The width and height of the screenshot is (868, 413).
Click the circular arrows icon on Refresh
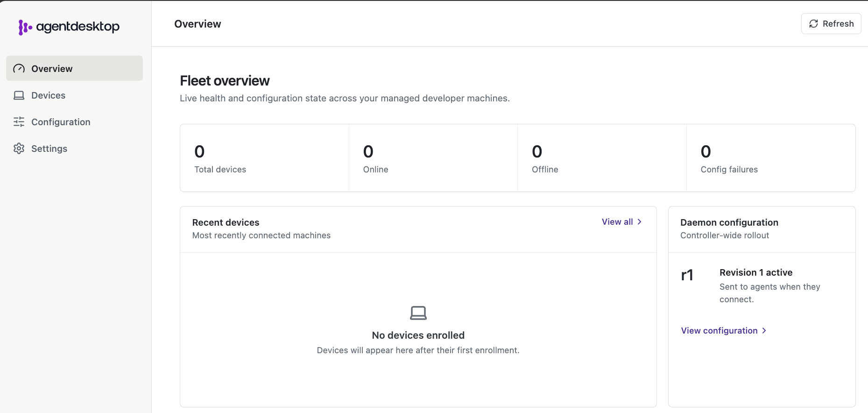[814, 24]
